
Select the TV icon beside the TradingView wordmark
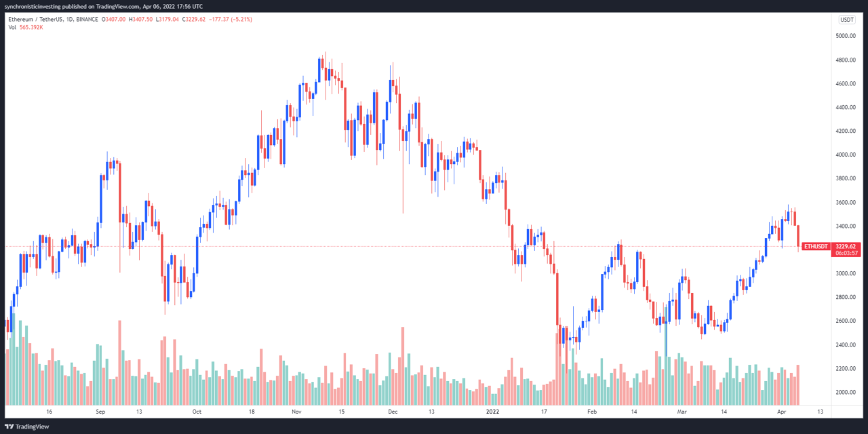pyautogui.click(x=9, y=427)
